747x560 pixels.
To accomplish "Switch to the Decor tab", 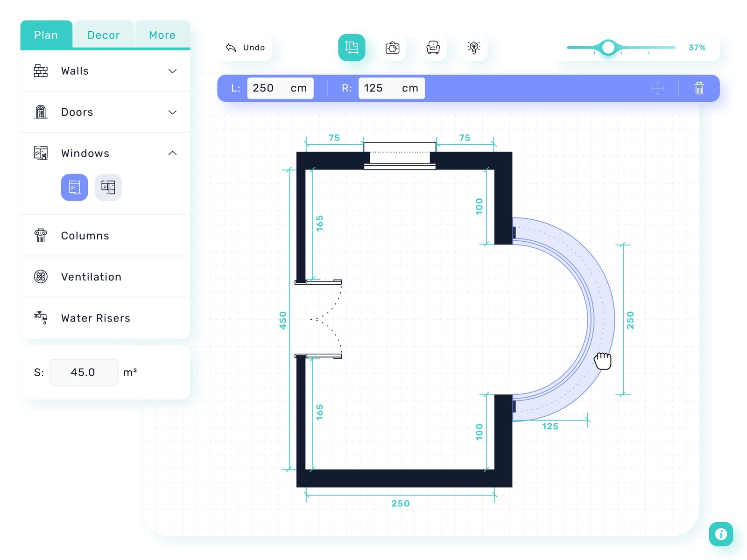I will pos(103,35).
